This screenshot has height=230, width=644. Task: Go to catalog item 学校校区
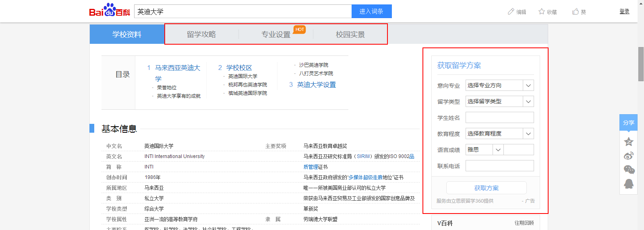tap(239, 68)
